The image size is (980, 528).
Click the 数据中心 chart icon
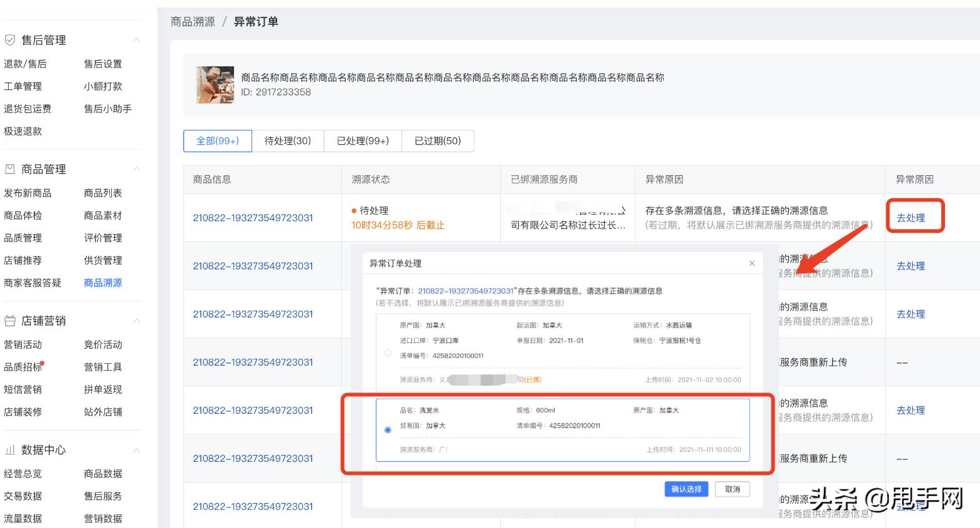(10, 450)
